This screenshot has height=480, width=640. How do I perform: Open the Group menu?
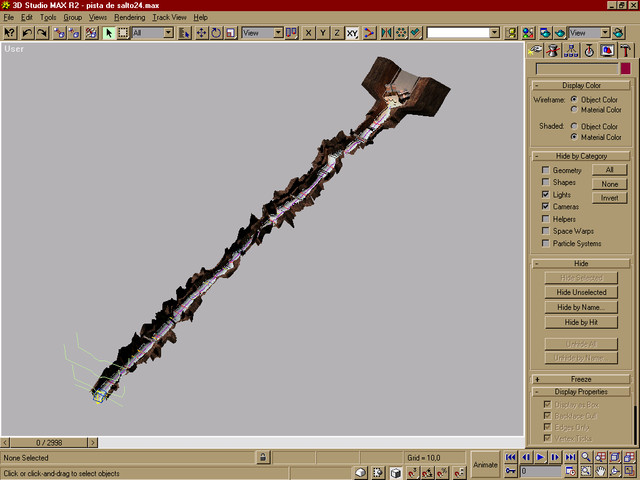73,18
